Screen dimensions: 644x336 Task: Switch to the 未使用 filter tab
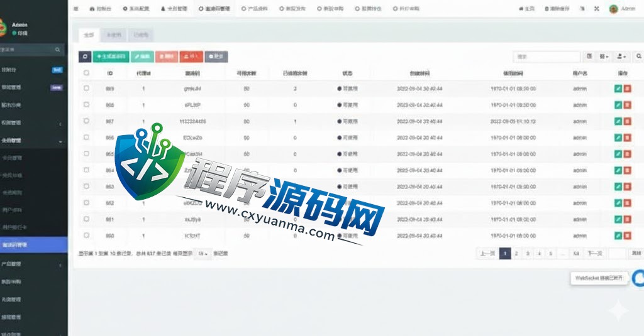click(114, 35)
